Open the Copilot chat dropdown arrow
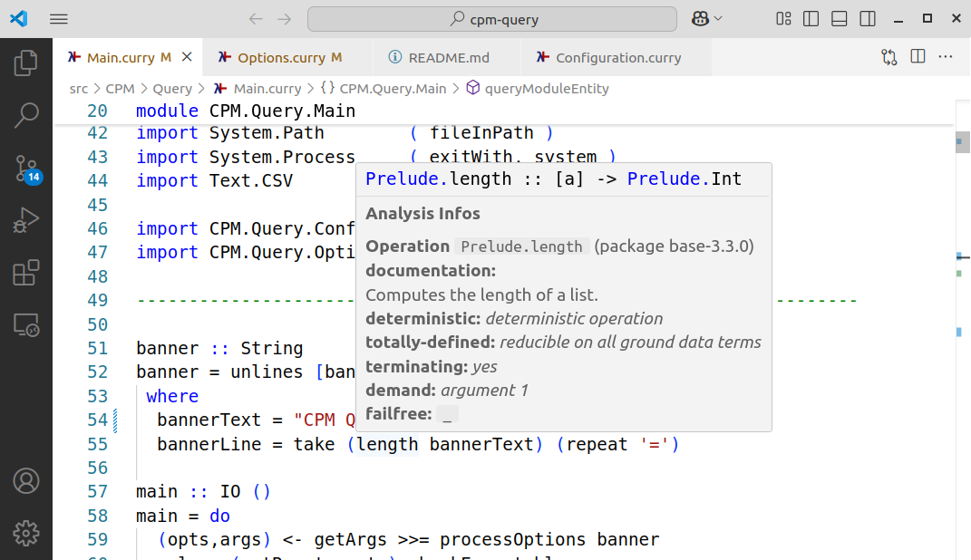 coord(719,19)
